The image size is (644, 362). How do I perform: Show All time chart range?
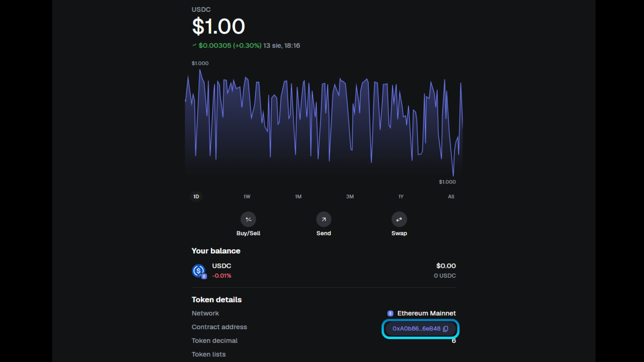click(x=451, y=197)
